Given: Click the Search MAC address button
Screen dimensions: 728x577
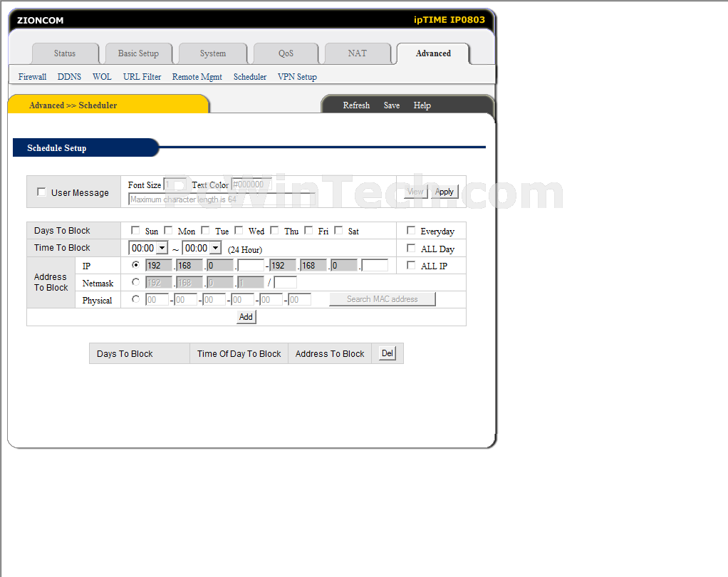Looking at the screenshot, I should point(382,299).
